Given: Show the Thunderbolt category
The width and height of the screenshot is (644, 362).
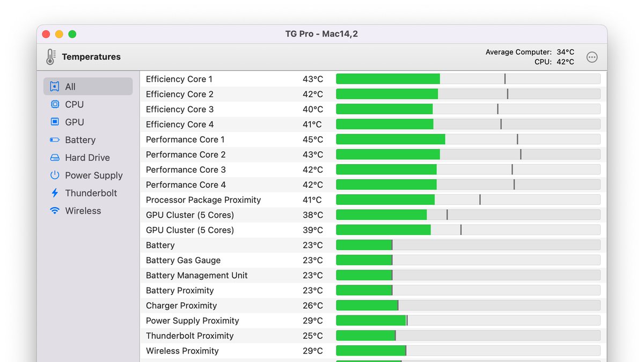Looking at the screenshot, I should tap(91, 193).
